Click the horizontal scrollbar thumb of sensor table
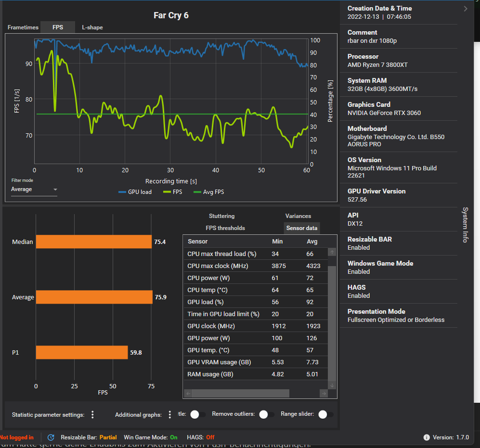The width and height of the screenshot is (480, 448). [241, 394]
